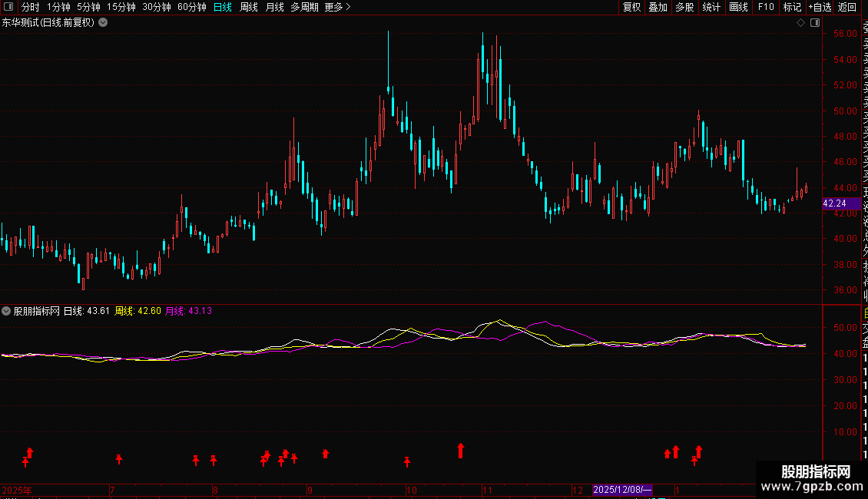
Task: Select the 5分钟 period tab
Action: coord(88,7)
